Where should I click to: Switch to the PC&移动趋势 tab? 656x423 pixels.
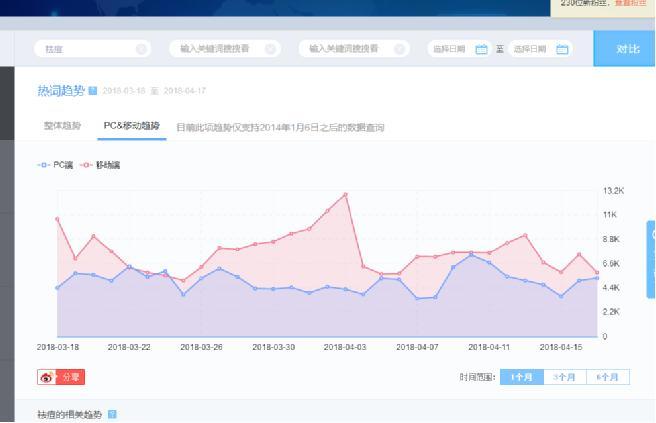tap(131, 127)
